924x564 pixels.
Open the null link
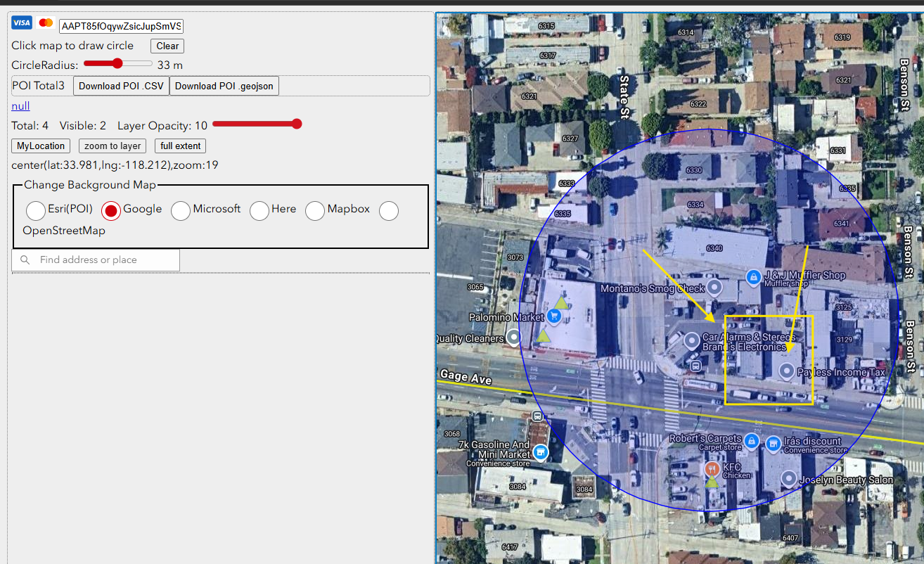pyautogui.click(x=20, y=105)
